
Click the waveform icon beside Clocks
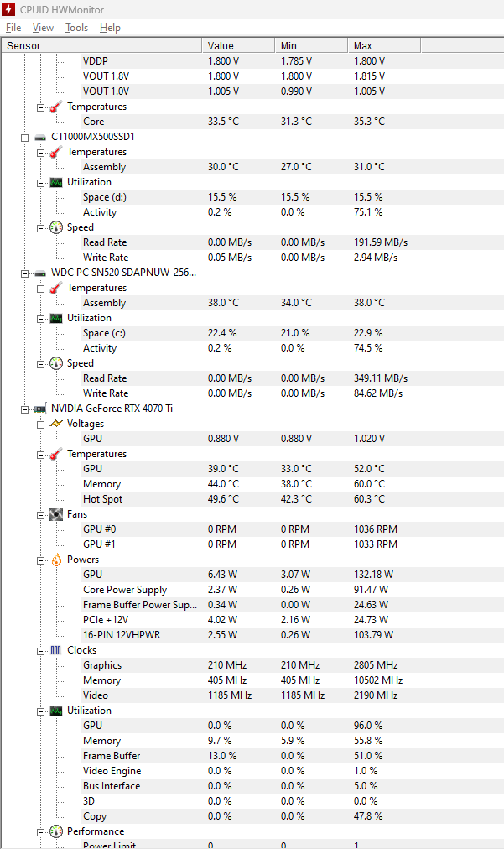(x=56, y=650)
